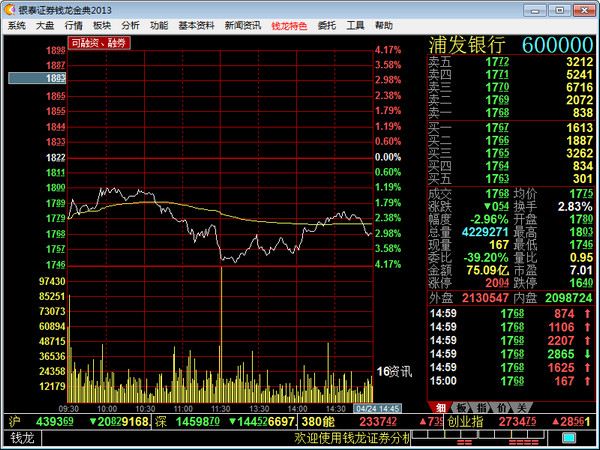Click the stock code 600000
This screenshot has width=600, height=450.
point(558,45)
